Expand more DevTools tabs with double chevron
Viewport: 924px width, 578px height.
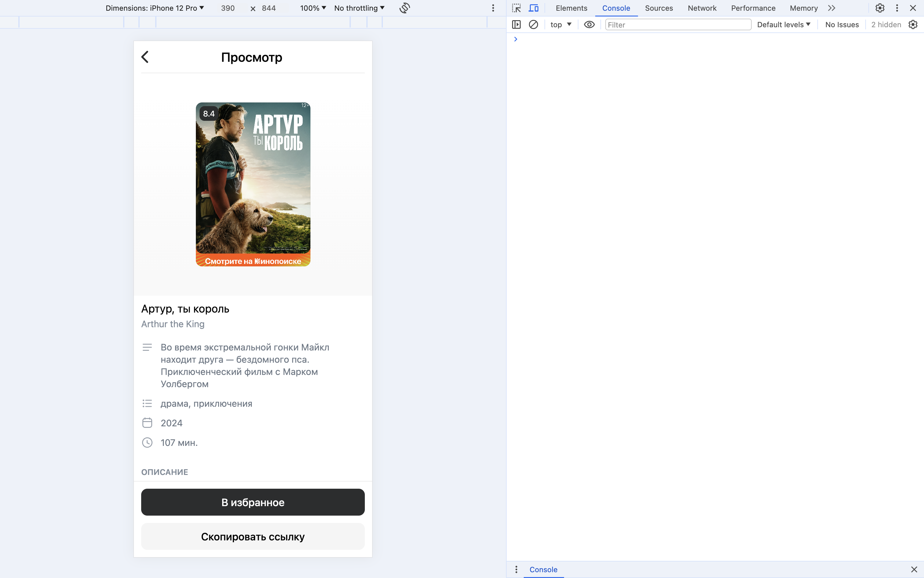tap(832, 8)
